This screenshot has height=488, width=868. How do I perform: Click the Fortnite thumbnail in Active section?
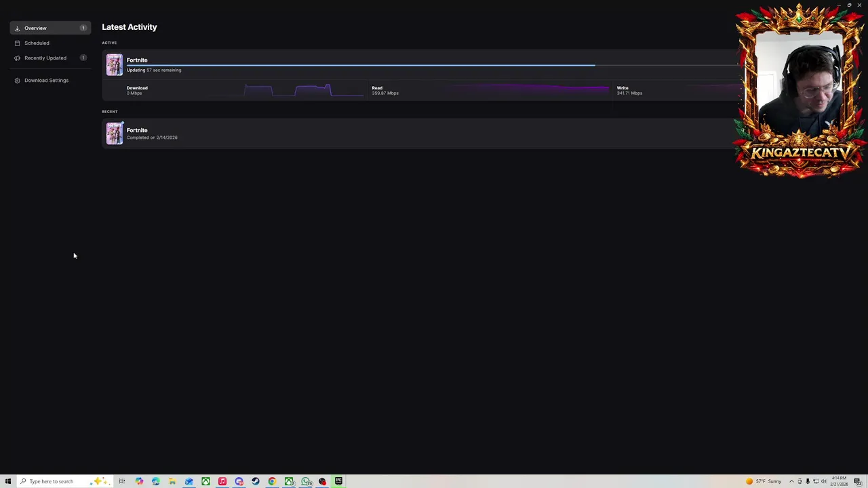tap(114, 65)
